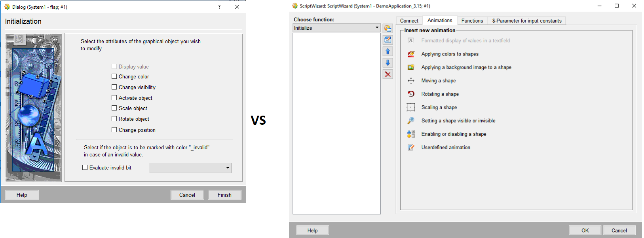Click the 'Display value' checkbox
644x238 pixels.
114,67
